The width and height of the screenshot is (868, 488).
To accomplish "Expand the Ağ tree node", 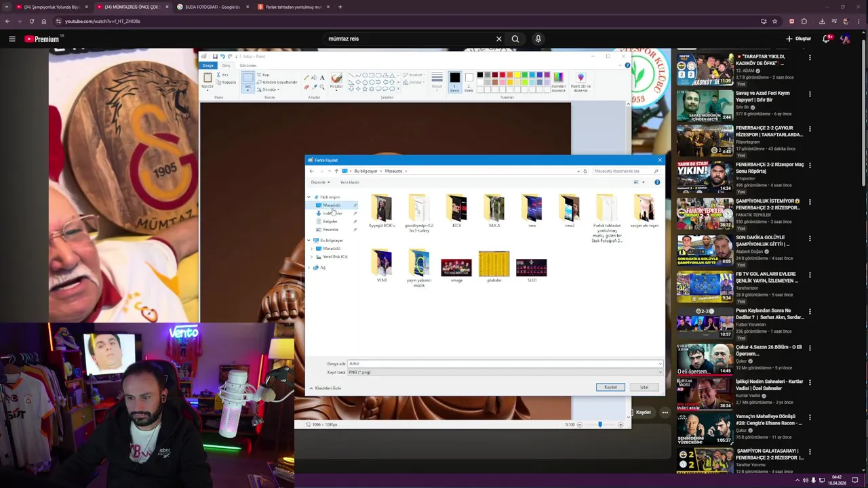I will click(309, 267).
